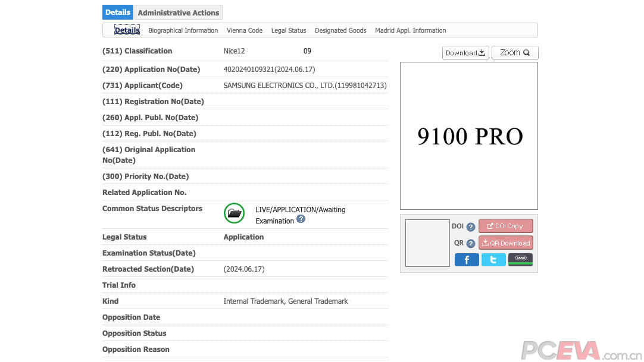Image resolution: width=644 pixels, height=362 pixels.
Task: Click the Zoom magnifier button
Action: click(515, 53)
